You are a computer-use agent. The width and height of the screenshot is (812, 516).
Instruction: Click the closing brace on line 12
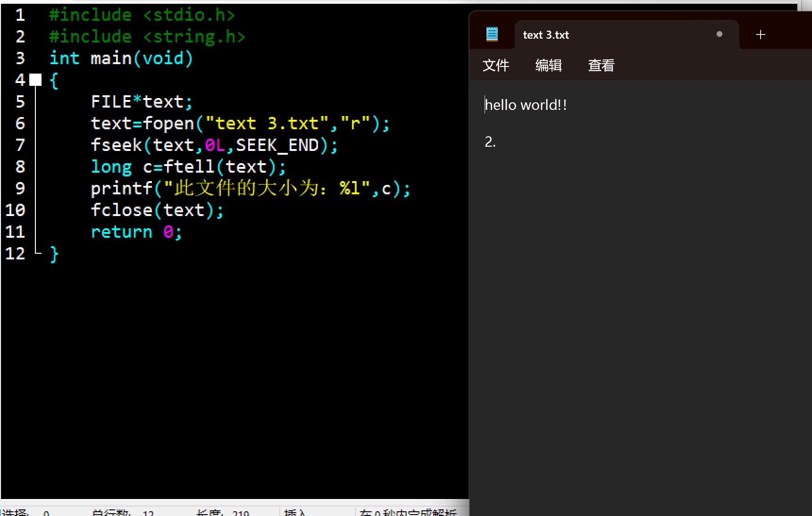[54, 254]
